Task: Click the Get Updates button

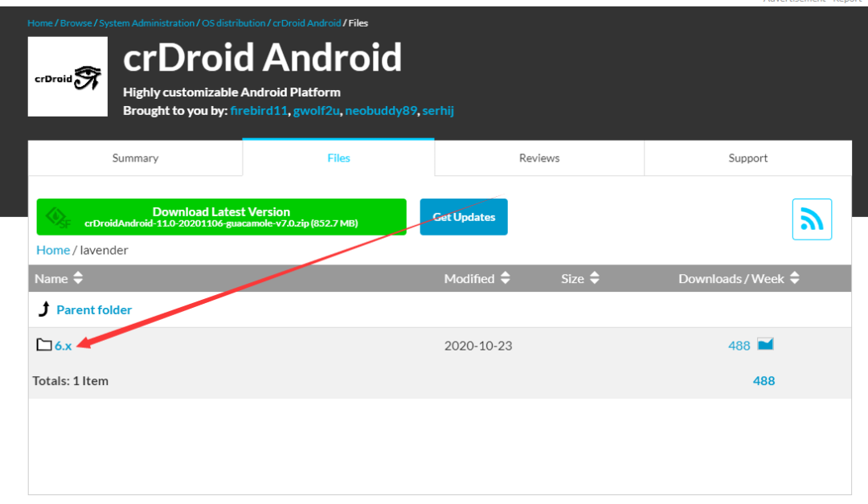Action: pyautogui.click(x=464, y=217)
